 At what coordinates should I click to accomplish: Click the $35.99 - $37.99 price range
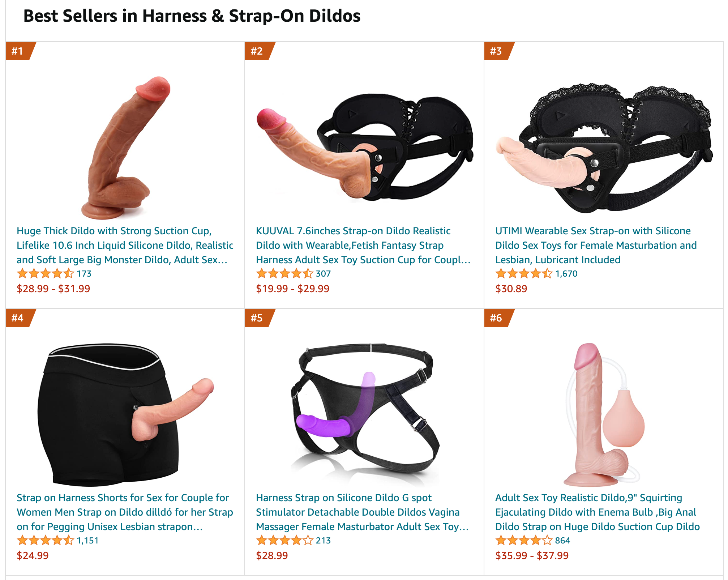pos(532,555)
